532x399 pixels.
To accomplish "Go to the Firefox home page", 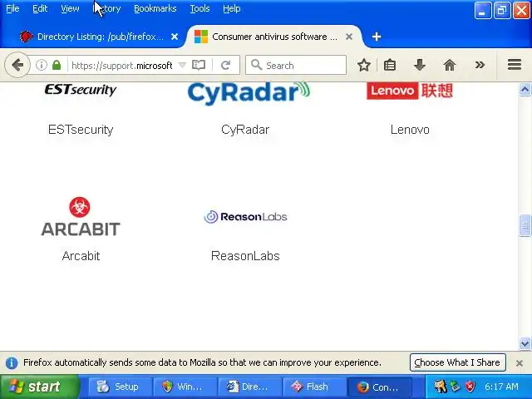I will [x=450, y=65].
